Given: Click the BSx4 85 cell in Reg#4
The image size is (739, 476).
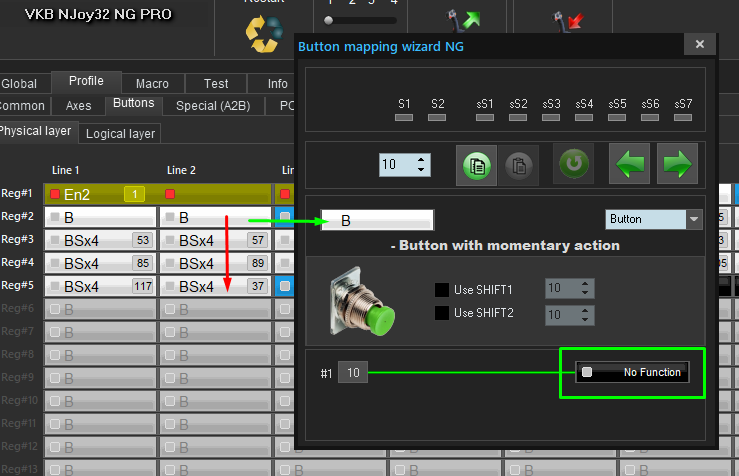Looking at the screenshot, I should [100, 263].
